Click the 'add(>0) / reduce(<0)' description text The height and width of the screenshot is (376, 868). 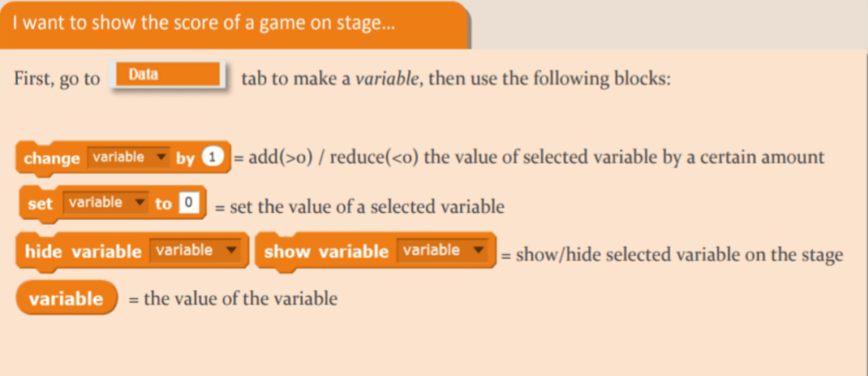point(325,158)
